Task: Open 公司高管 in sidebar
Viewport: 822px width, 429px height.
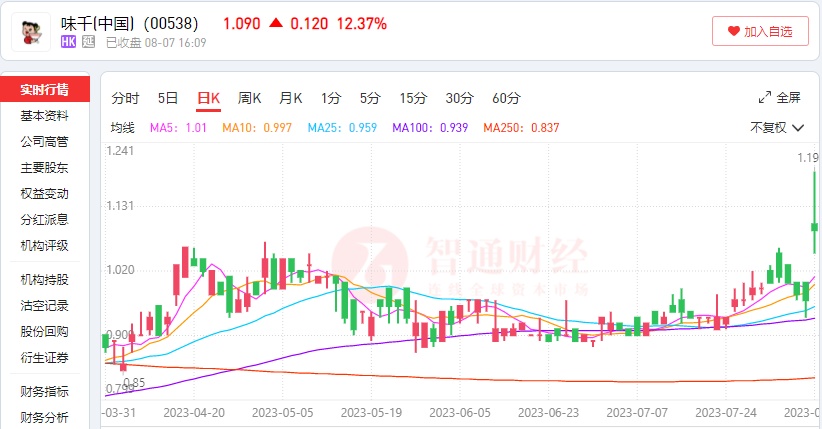Action: click(45, 142)
